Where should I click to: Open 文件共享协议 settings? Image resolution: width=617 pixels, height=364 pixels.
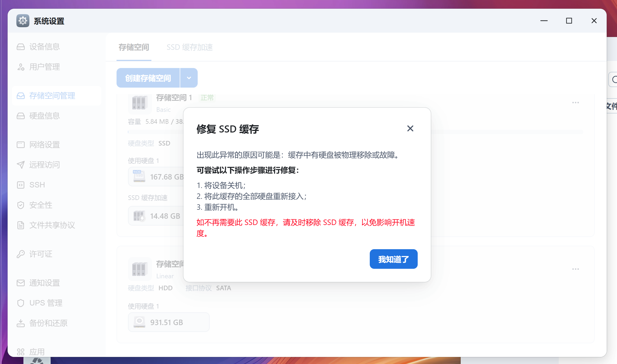point(52,225)
